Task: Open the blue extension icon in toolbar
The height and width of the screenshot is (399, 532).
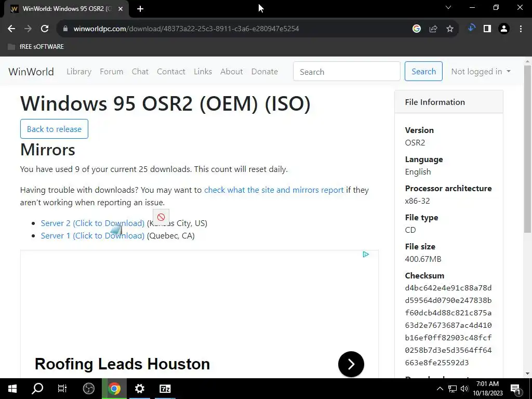Action: (471, 28)
